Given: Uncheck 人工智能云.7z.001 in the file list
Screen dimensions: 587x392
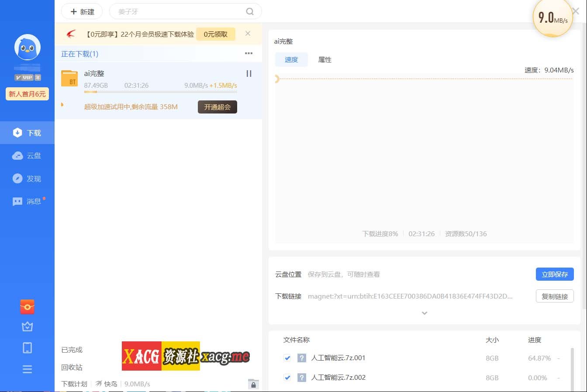Looking at the screenshot, I should point(287,358).
